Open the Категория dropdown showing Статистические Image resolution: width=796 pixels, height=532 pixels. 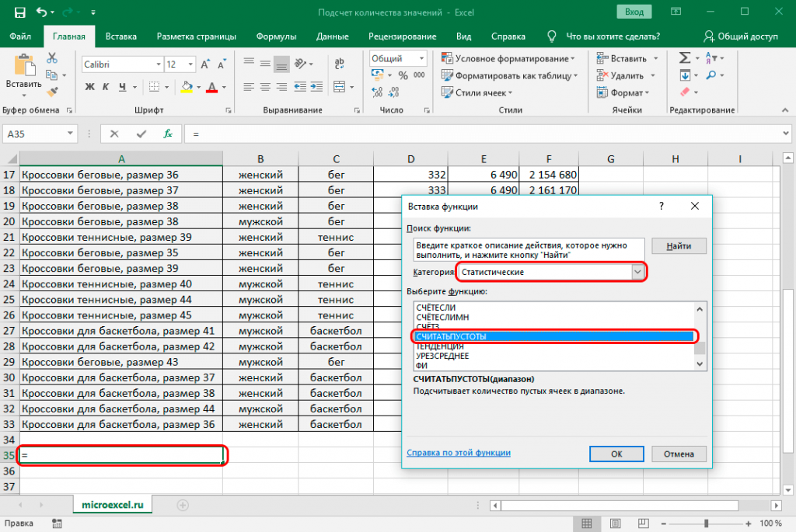tap(638, 272)
